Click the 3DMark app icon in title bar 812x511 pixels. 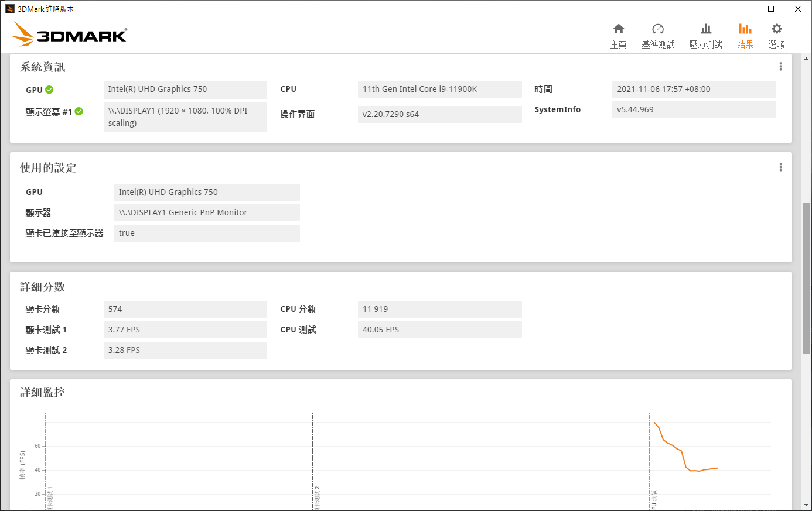pos(10,9)
